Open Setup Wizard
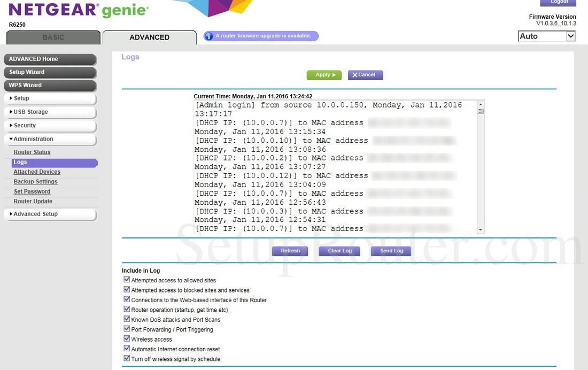Viewport: 588px width, 370px height. click(50, 72)
